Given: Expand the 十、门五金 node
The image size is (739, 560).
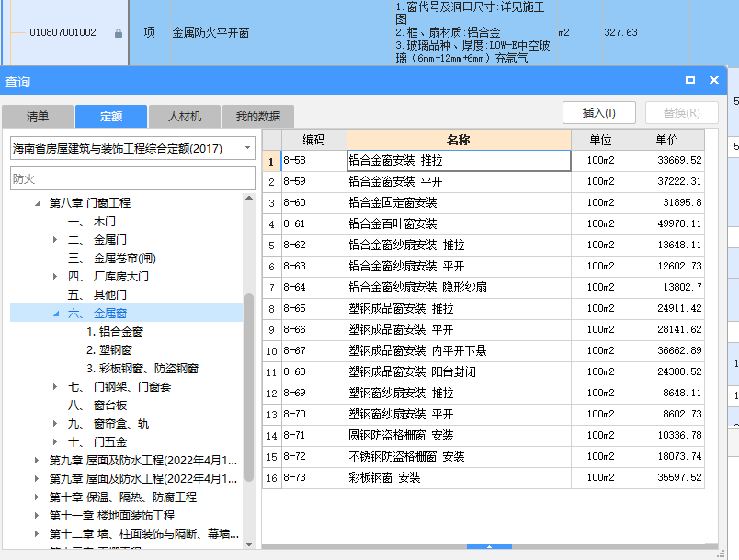Looking at the screenshot, I should pyautogui.click(x=55, y=442).
